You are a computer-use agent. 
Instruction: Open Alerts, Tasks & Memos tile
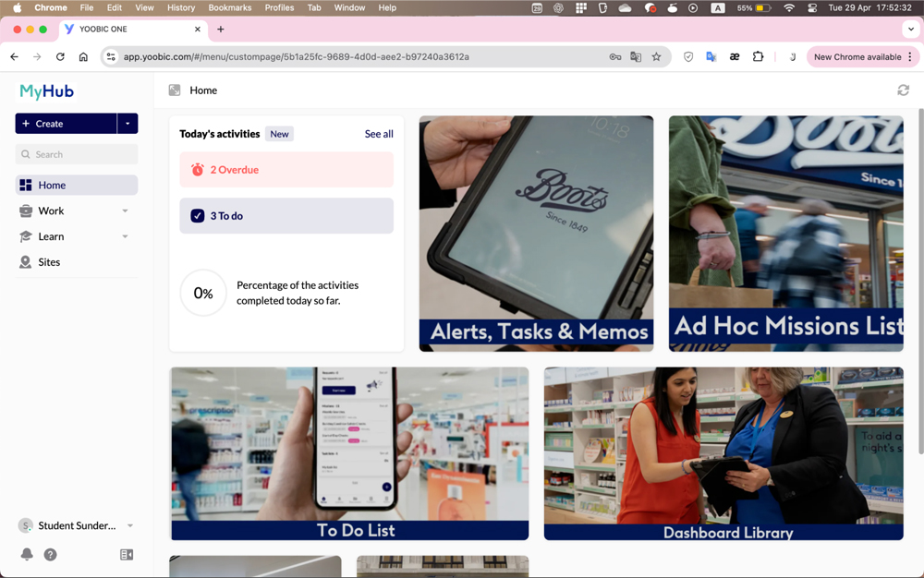[536, 234]
